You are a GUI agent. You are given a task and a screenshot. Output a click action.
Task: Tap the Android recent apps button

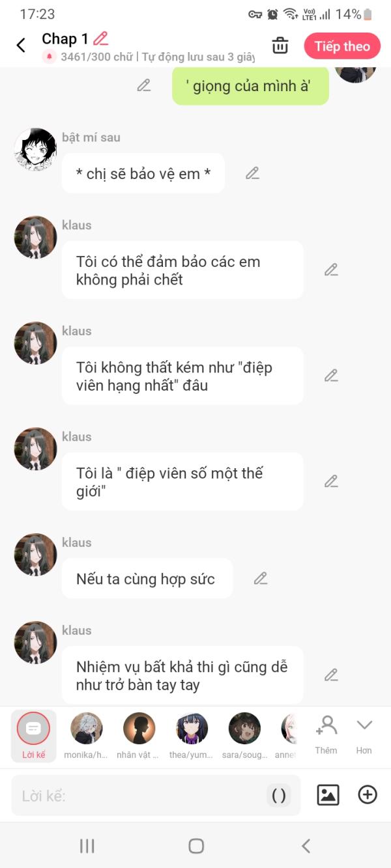(87, 846)
